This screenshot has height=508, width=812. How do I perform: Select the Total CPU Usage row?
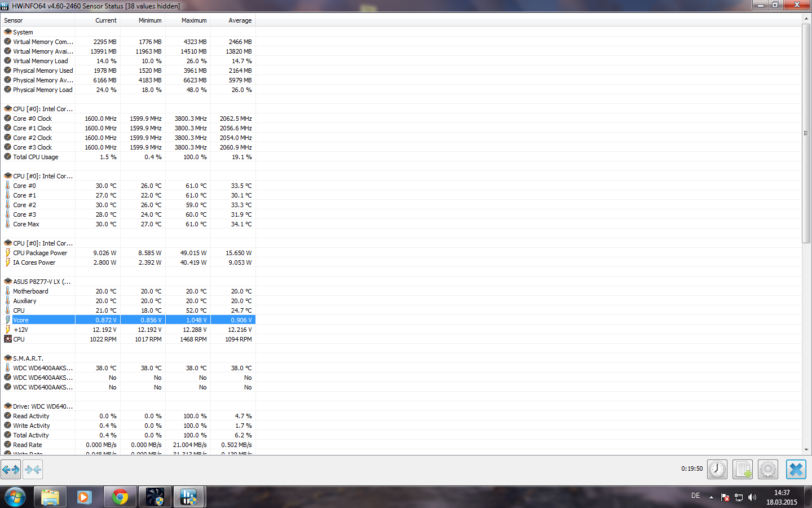click(x=129, y=157)
